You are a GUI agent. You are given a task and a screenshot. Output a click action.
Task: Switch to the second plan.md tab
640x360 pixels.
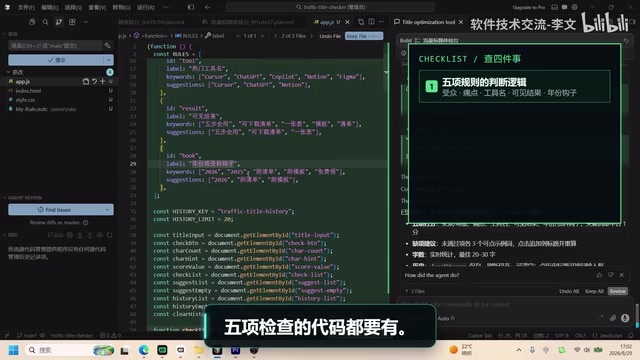pos(248,22)
